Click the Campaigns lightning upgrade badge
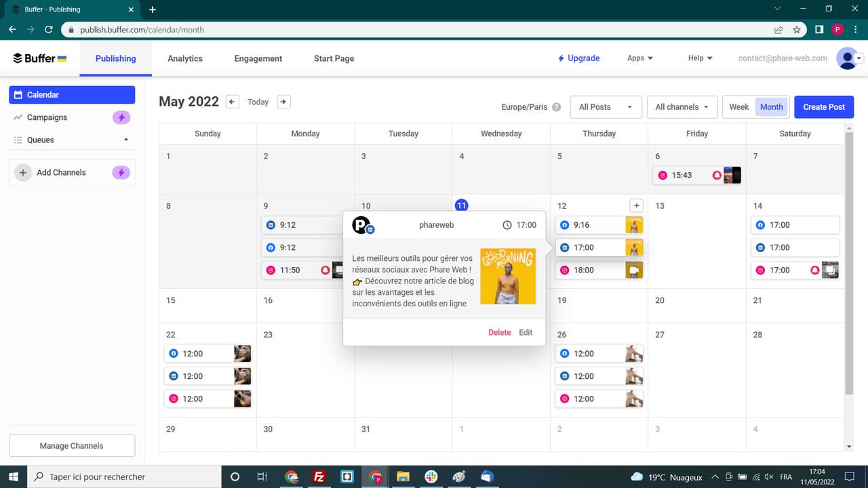 (x=121, y=117)
